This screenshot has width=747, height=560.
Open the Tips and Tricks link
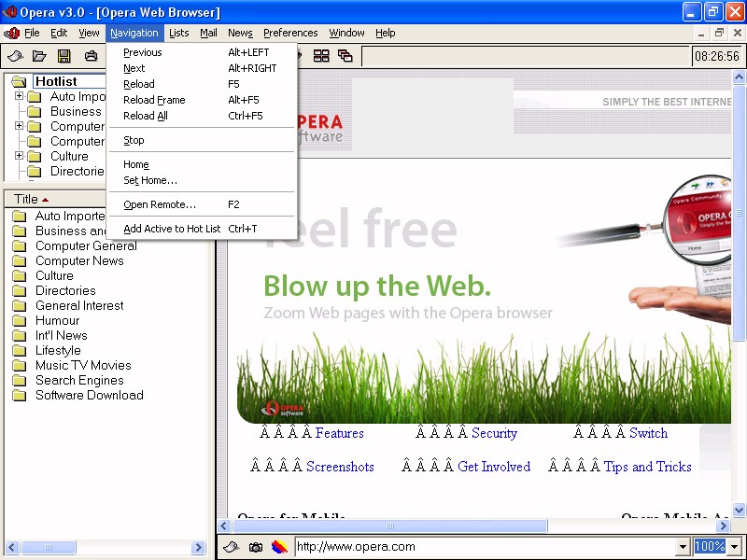point(647,466)
